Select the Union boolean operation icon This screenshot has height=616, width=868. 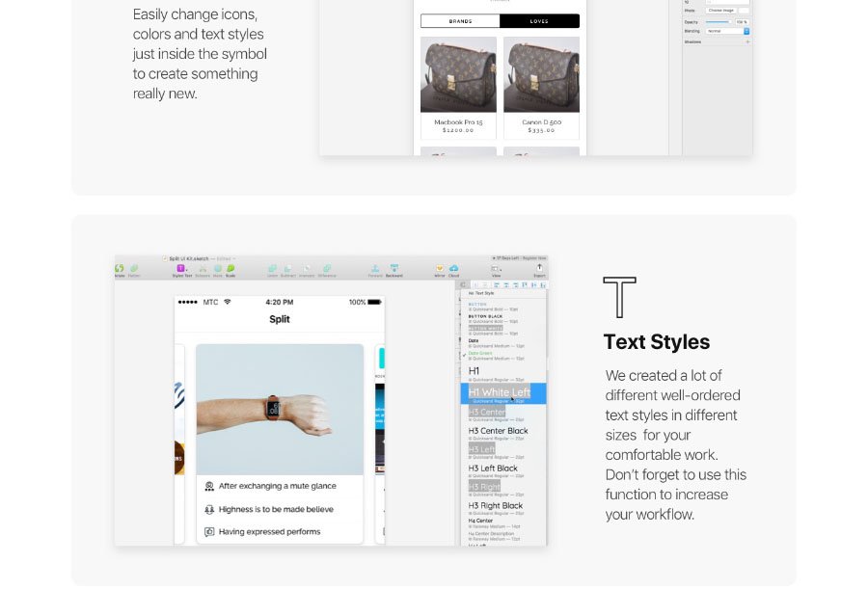click(x=272, y=270)
